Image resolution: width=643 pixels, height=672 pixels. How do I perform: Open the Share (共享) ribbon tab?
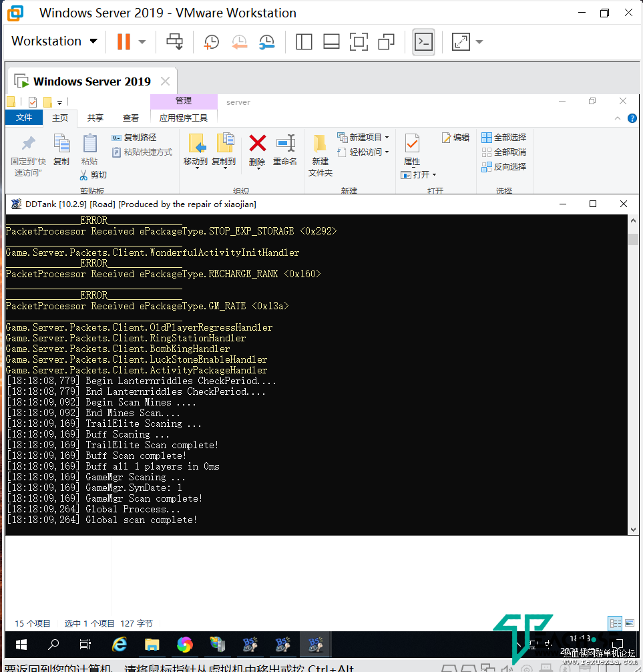click(x=95, y=118)
